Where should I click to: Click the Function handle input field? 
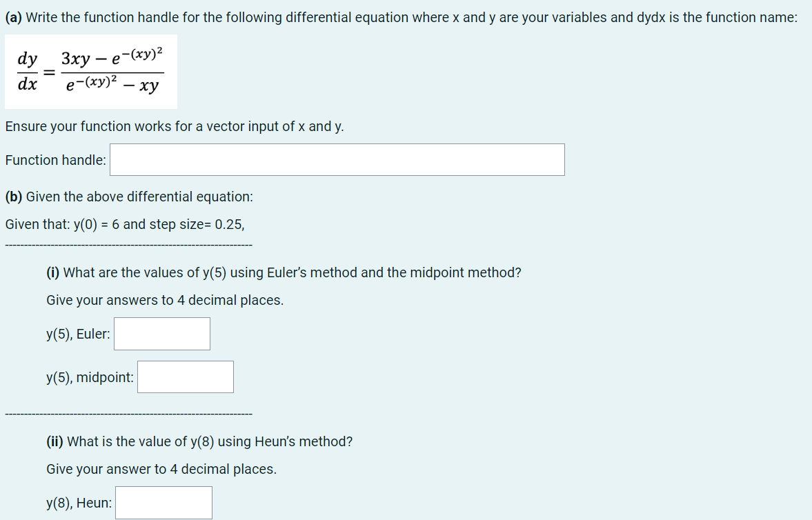[337, 159]
